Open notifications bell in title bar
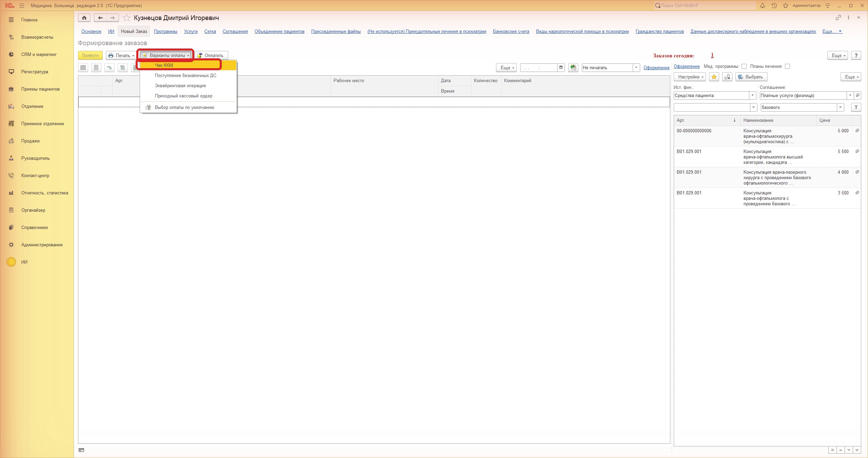This screenshot has height=458, width=868. pyautogui.click(x=763, y=5)
